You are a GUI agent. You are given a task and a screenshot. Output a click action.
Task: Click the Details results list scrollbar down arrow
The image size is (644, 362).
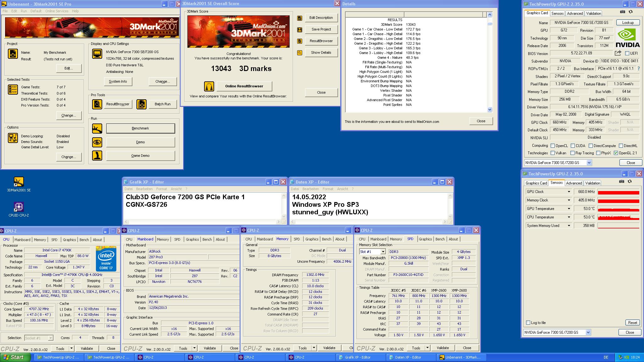coord(490,110)
